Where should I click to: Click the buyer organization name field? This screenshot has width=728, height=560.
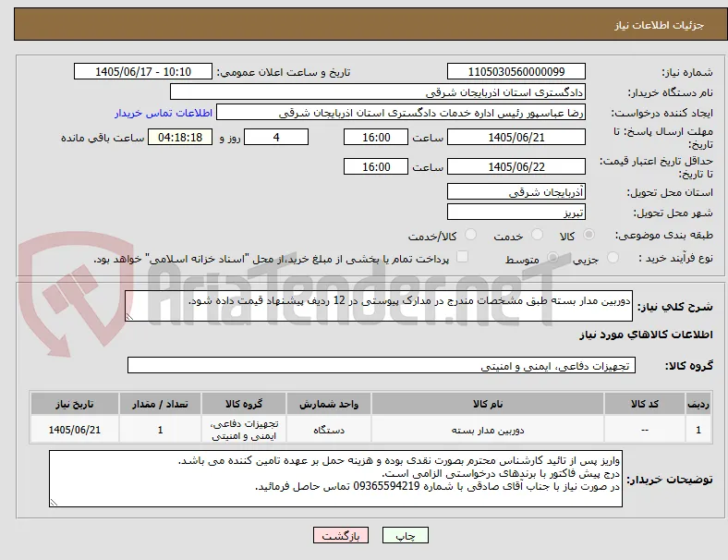click(x=378, y=91)
